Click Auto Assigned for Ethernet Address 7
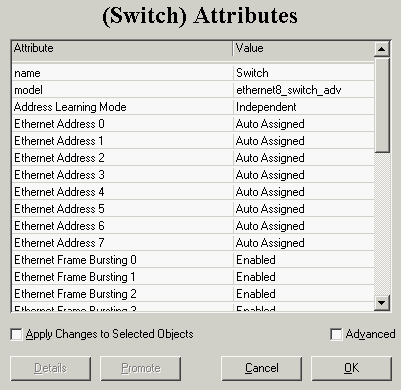Viewport: 401px width, 390px height. (304, 243)
